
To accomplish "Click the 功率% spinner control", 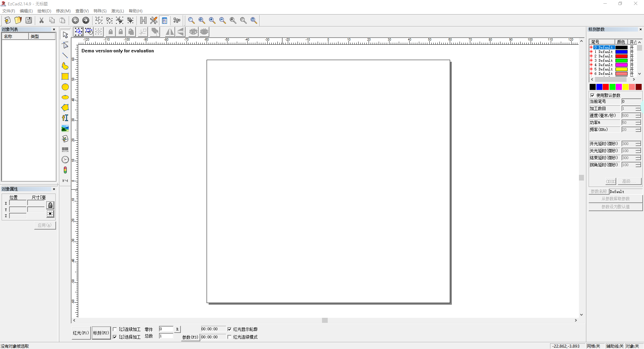I will tap(638, 123).
